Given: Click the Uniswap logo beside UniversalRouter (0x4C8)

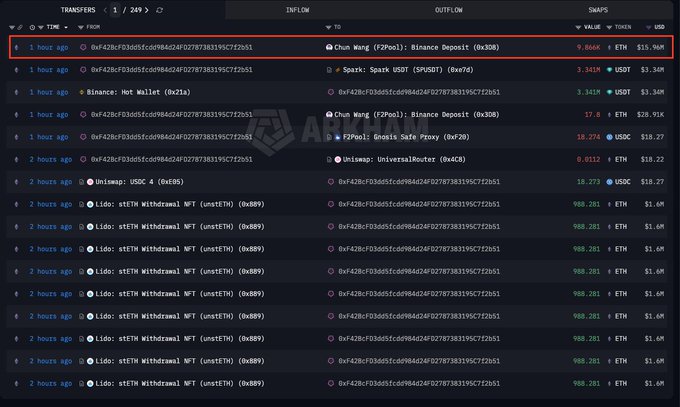Looking at the screenshot, I should tap(337, 160).
